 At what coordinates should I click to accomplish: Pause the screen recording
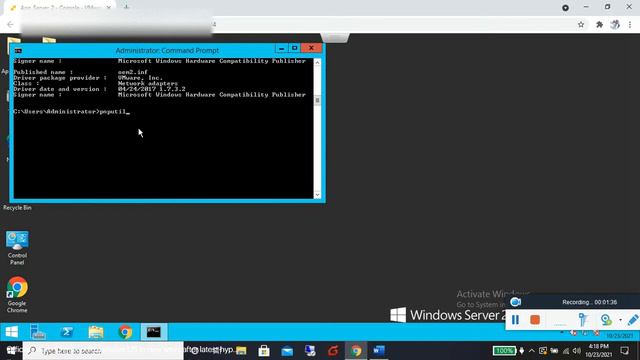tap(515, 320)
